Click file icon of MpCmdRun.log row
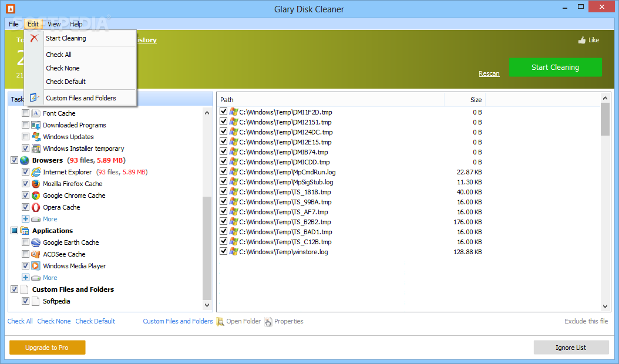This screenshot has width=619, height=364. point(234,172)
